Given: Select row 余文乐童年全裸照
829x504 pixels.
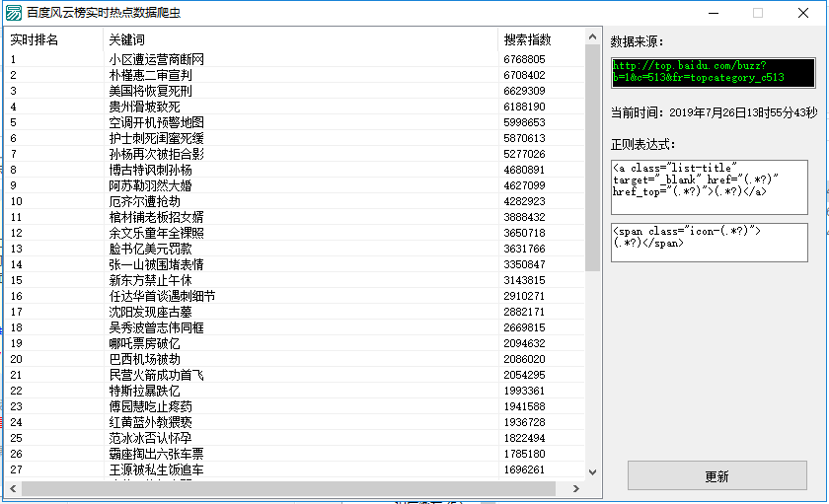Looking at the screenshot, I should click(x=294, y=233).
